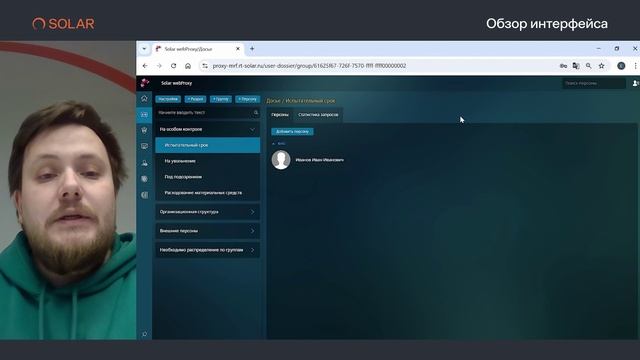
Task: Click the Solar webProxy logo icon
Action: [x=144, y=83]
